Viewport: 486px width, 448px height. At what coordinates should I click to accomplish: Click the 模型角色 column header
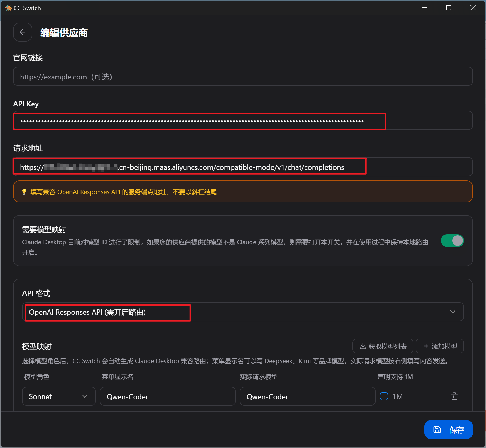[37, 377]
